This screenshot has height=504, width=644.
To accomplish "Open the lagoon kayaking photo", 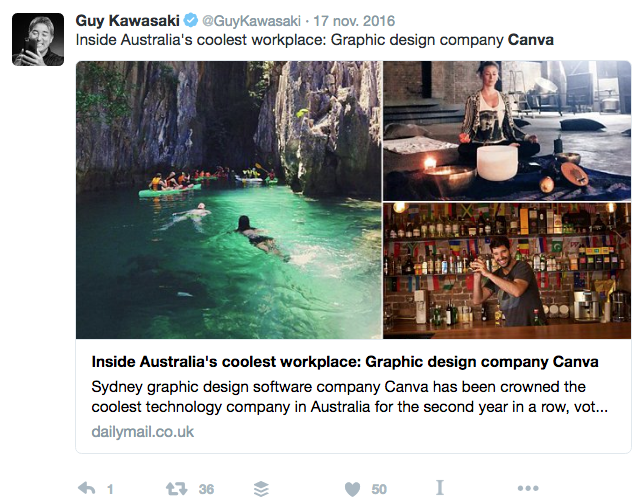I will tap(228, 200).
